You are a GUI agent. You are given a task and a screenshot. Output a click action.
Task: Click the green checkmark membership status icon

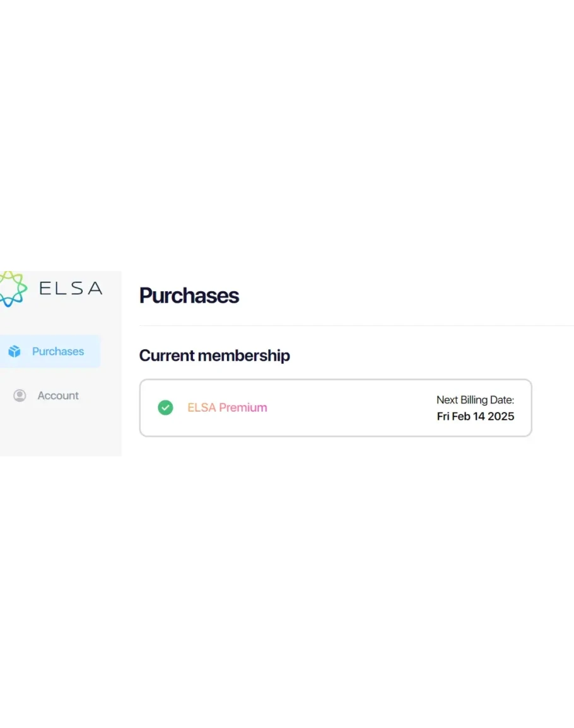click(x=165, y=408)
